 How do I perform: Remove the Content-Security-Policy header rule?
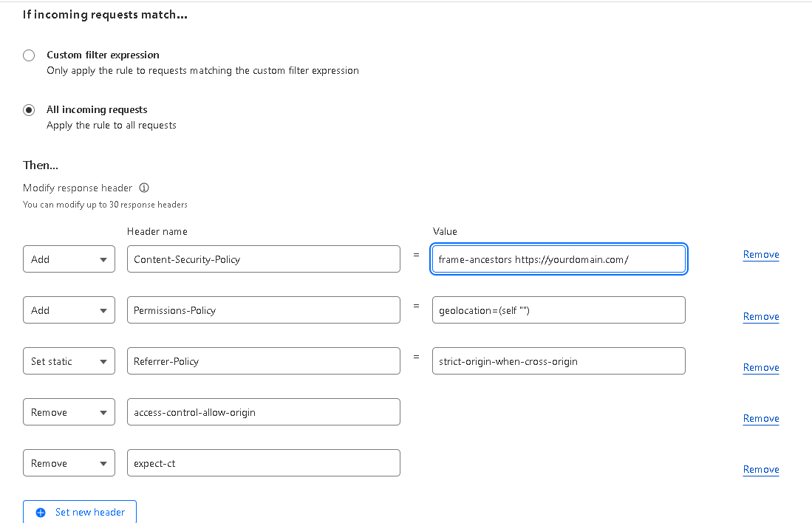point(760,254)
